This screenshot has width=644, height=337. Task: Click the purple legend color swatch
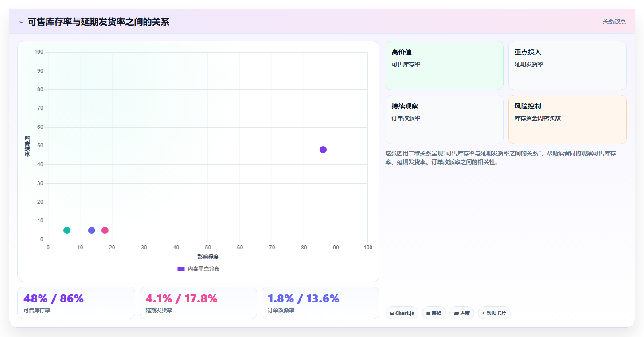click(x=181, y=269)
